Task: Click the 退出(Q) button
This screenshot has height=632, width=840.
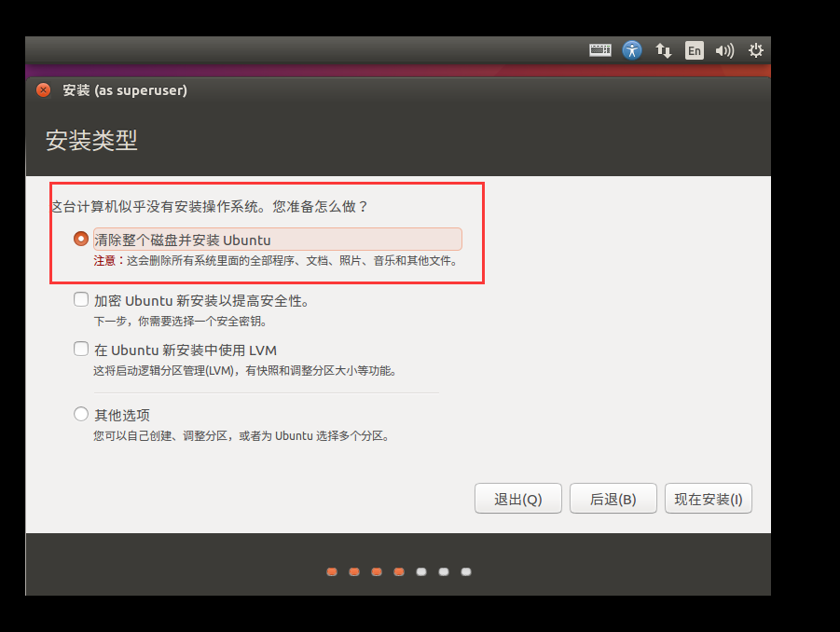Action: [x=518, y=499]
